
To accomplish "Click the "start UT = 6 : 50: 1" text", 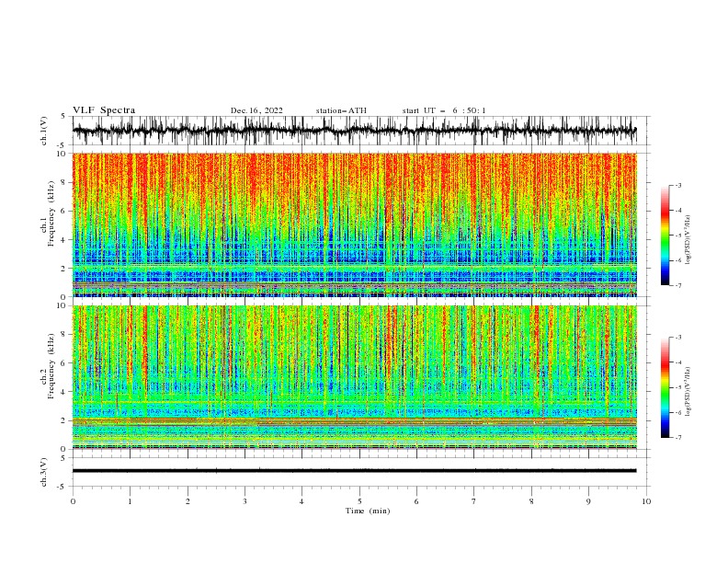I will 444,110.
